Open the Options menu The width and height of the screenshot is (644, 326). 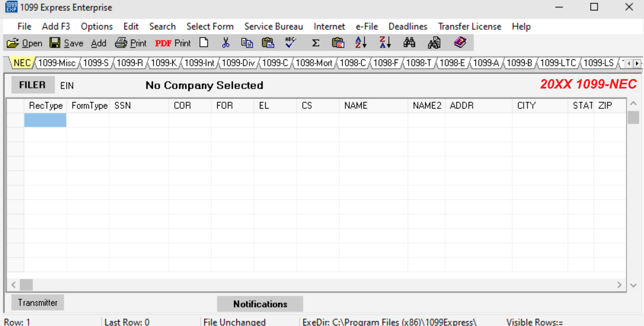click(97, 27)
